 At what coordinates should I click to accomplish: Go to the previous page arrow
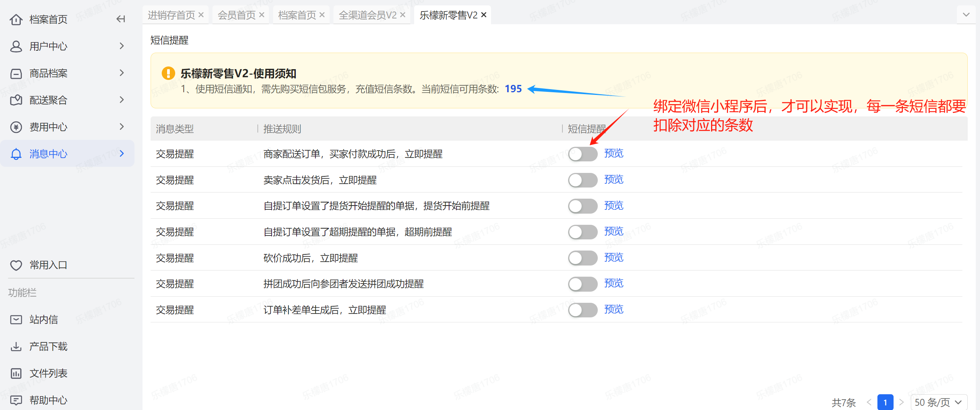[x=869, y=402]
